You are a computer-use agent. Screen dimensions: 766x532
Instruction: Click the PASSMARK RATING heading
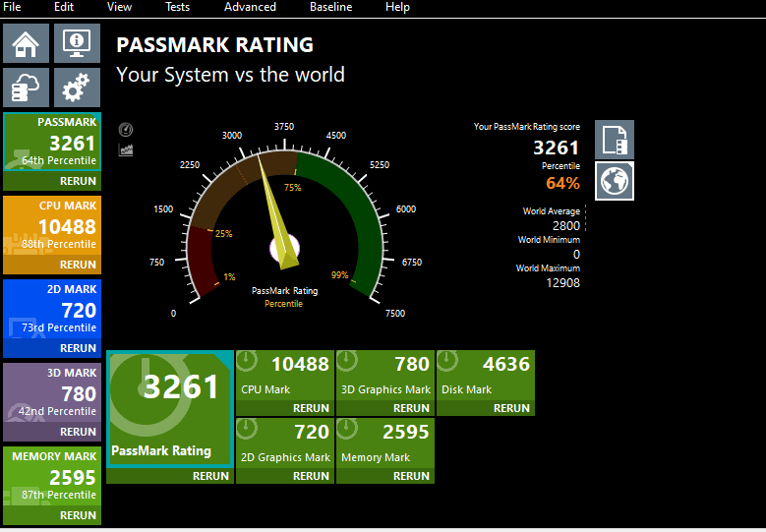215,45
